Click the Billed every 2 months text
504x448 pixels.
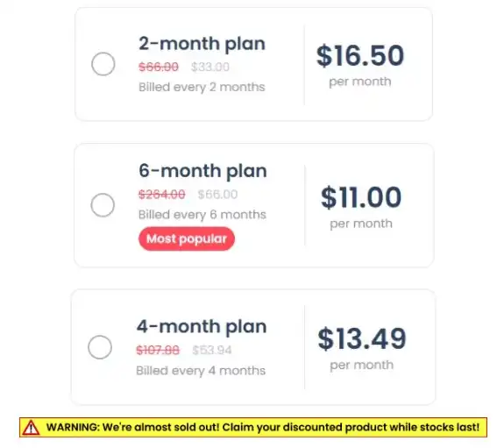tap(202, 87)
